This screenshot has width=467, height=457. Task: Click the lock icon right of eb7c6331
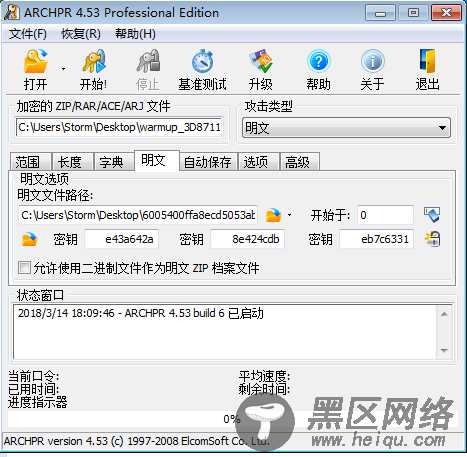pyautogui.click(x=432, y=239)
